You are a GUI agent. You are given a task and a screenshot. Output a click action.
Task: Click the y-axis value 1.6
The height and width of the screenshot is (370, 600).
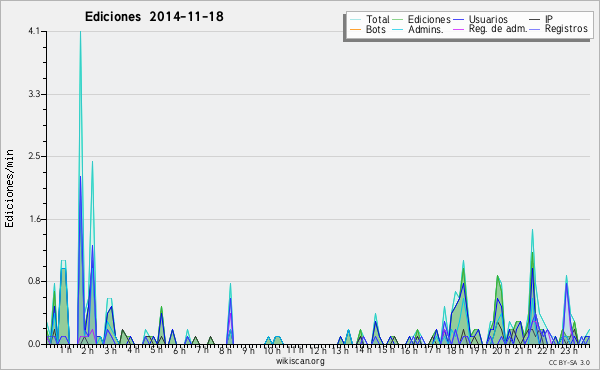coord(34,219)
